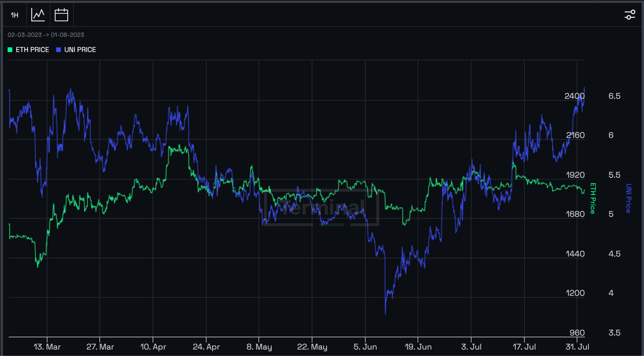Click the ETH price dip before 13. Mar

pos(38,266)
